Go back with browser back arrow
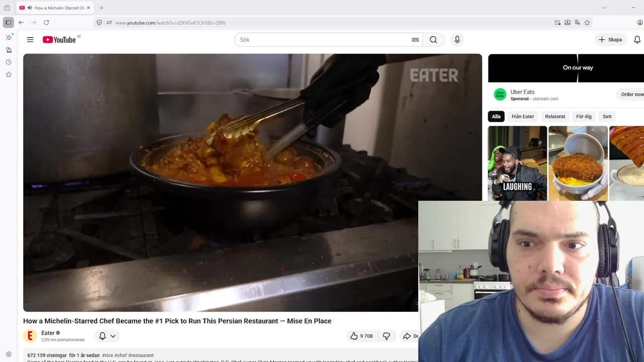 21,23
